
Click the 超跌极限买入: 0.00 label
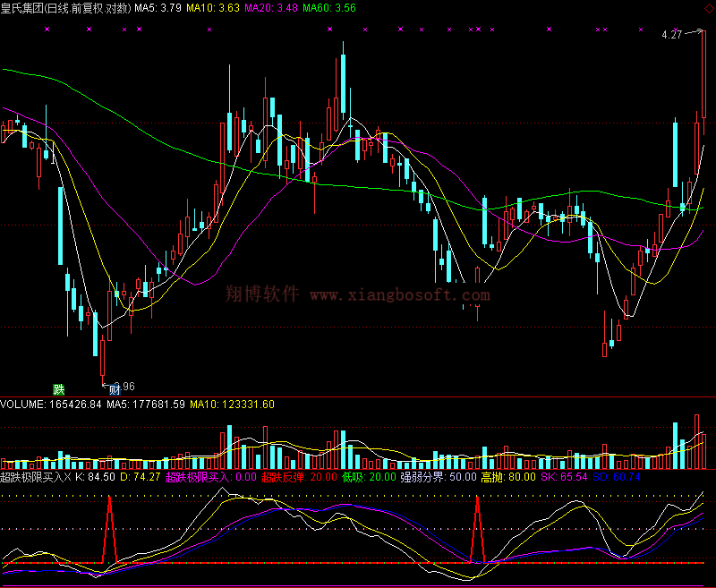210,477
